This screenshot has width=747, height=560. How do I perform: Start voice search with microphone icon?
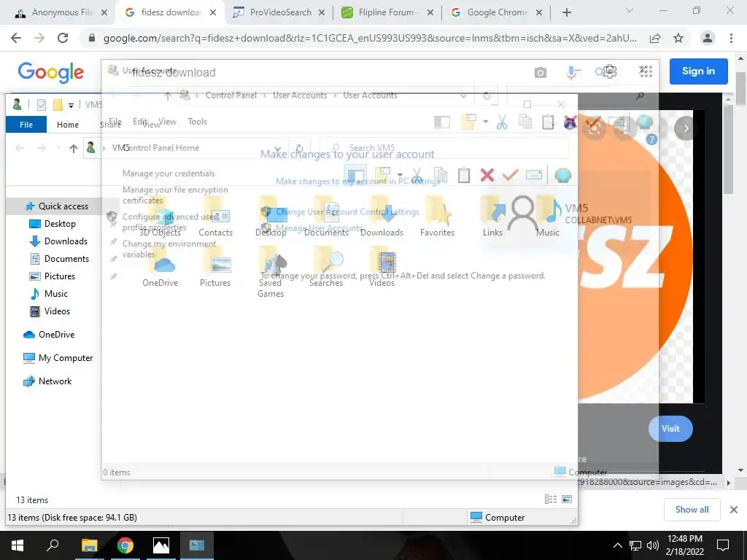(572, 72)
